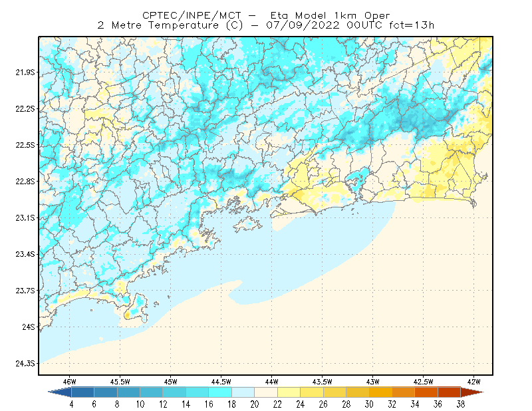Click the 23.1S latitude axis label

(x=25, y=217)
